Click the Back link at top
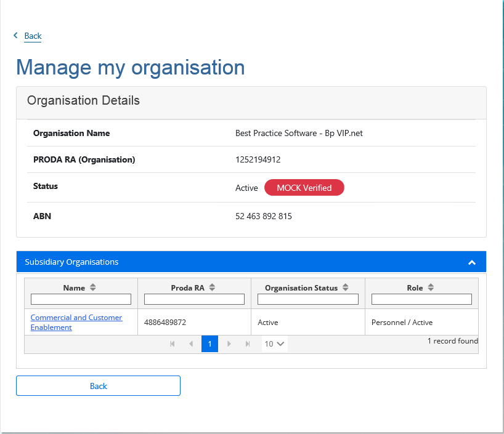 point(33,36)
